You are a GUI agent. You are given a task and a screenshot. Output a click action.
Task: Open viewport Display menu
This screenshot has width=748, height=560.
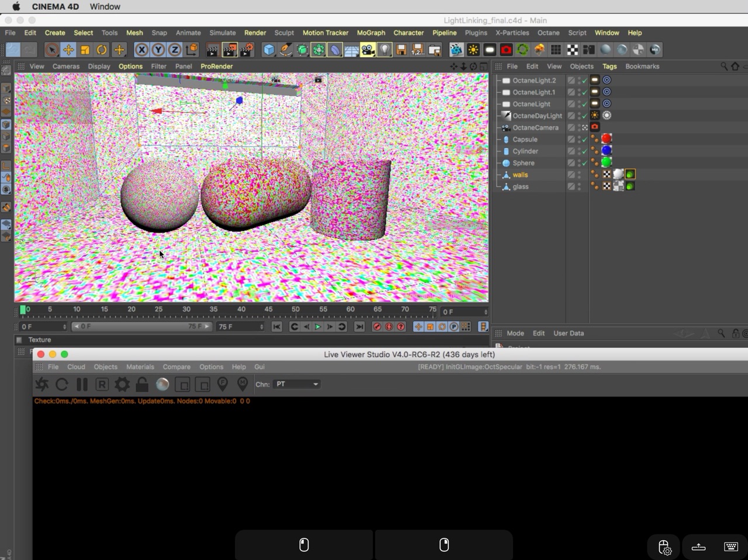coord(99,67)
